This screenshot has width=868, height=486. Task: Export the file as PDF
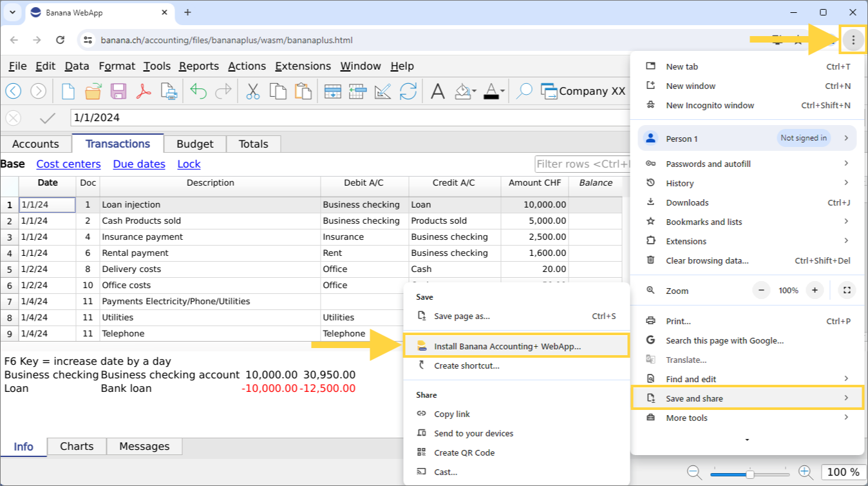(144, 91)
